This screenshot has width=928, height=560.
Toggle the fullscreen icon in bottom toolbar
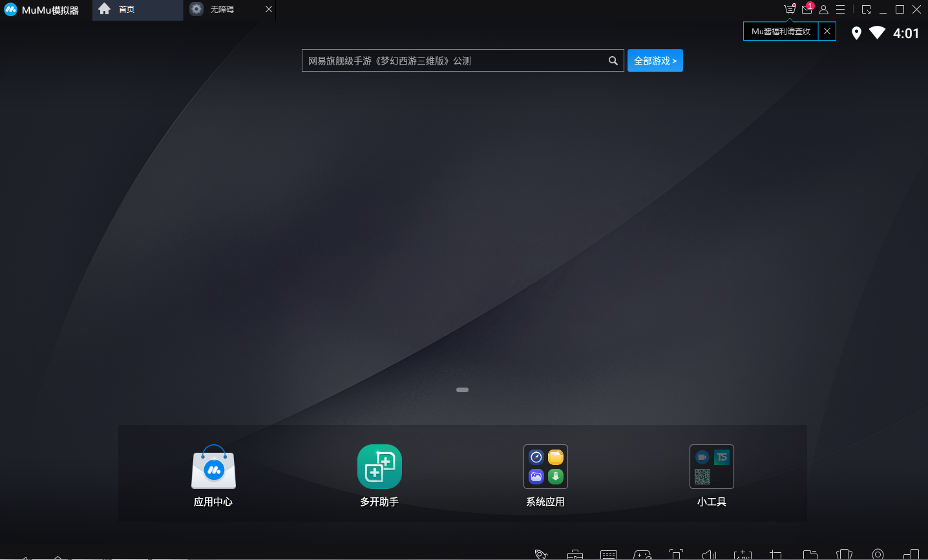point(676,554)
